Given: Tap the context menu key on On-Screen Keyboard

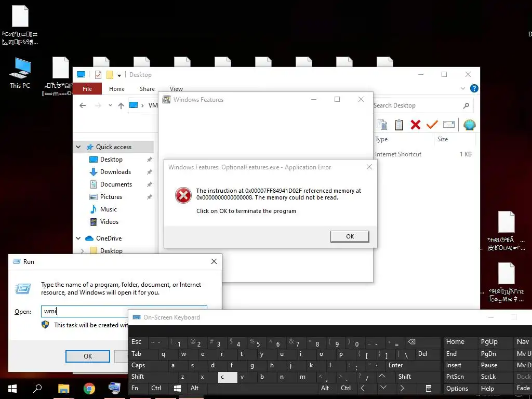Looking at the screenshot, I should click(429, 388).
